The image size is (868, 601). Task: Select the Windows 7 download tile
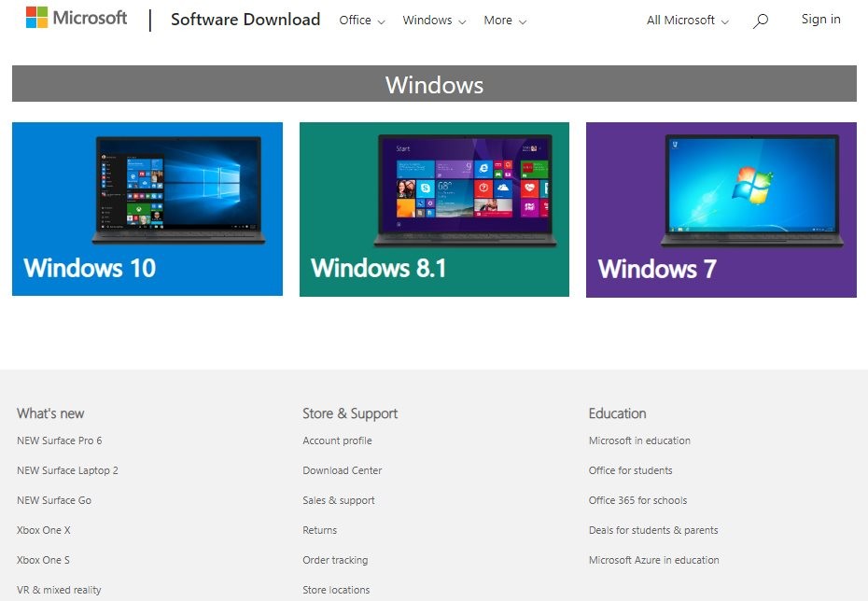coord(720,209)
